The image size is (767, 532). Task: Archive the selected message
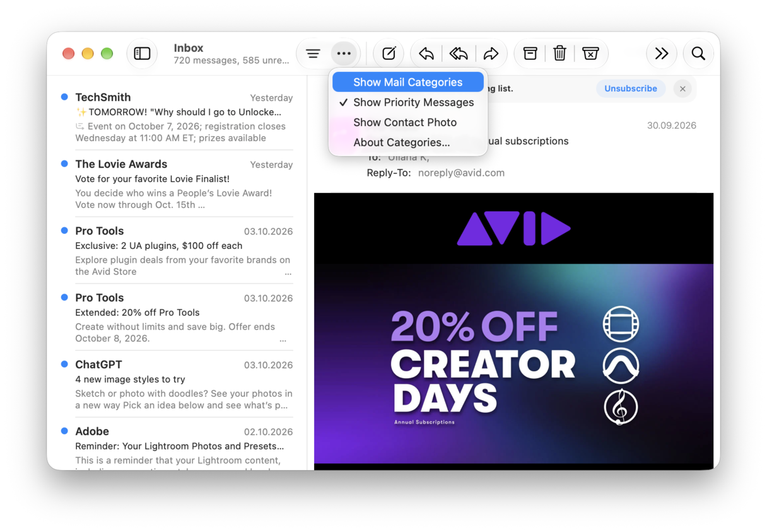click(530, 54)
